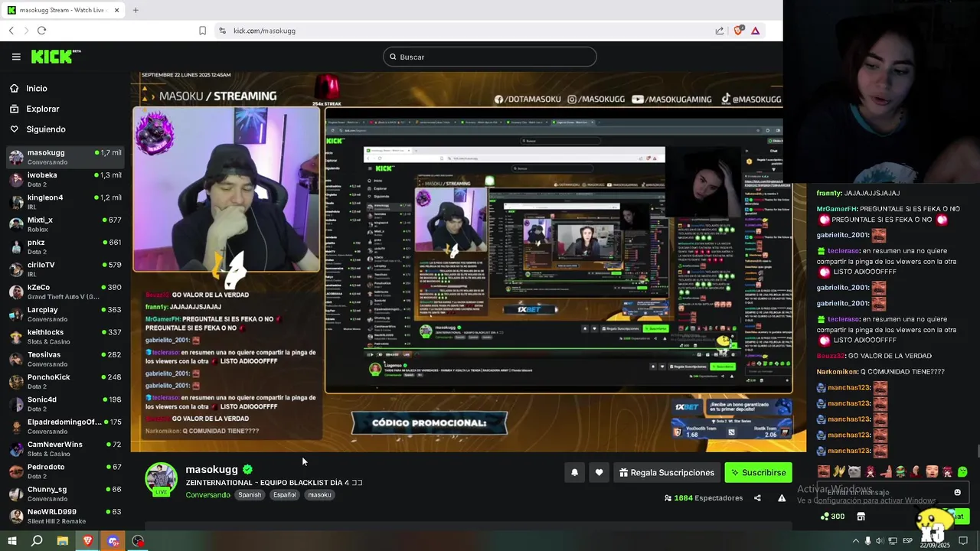Open iwobeka channel in sidebar
The width and height of the screenshot is (980, 551).
(x=65, y=179)
